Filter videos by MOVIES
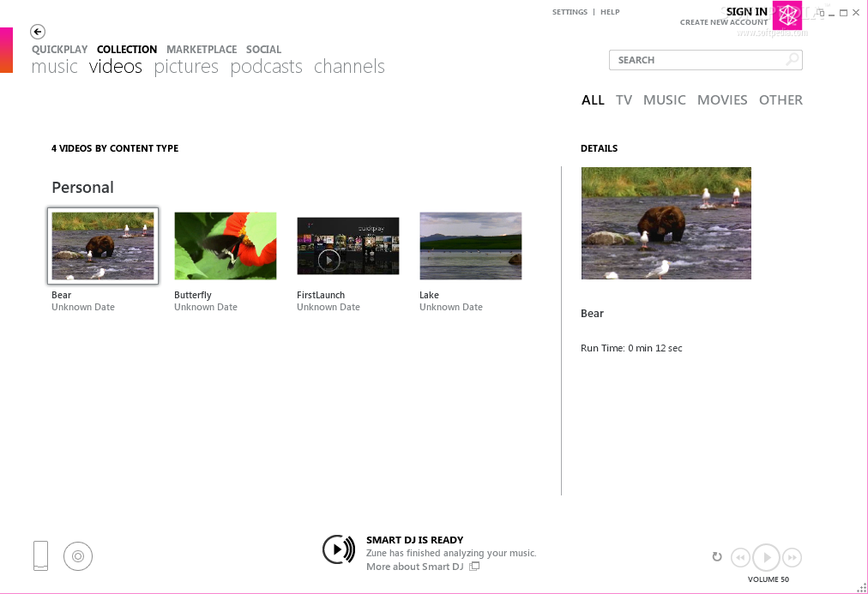 (x=722, y=100)
